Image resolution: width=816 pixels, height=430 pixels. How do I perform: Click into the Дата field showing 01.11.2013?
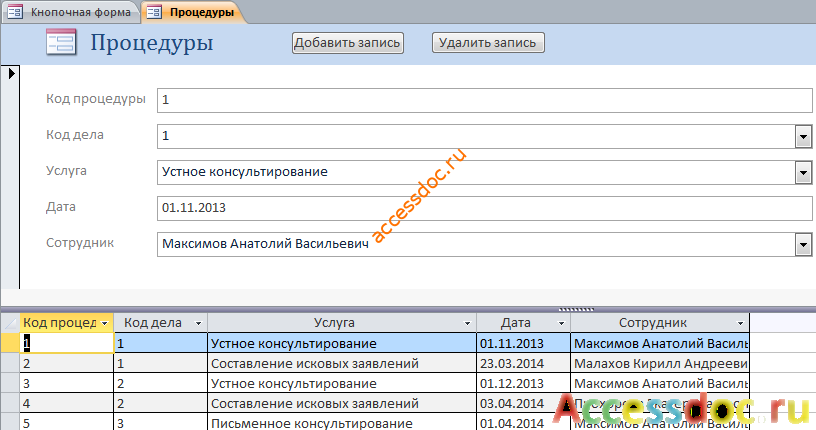point(484,208)
